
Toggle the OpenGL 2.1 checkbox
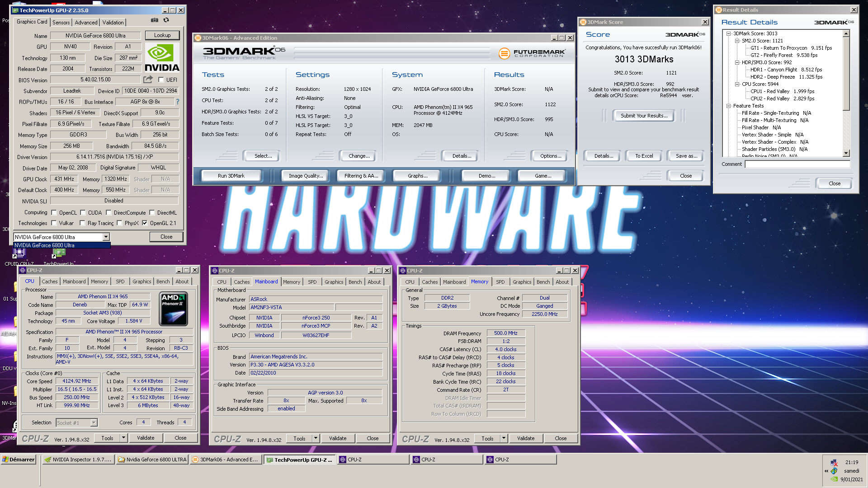tap(145, 223)
